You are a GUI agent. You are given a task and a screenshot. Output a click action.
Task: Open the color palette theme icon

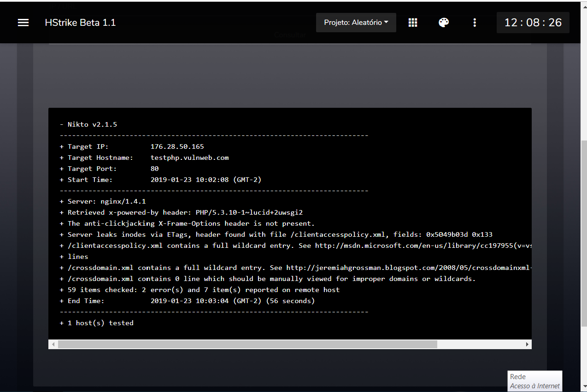click(444, 23)
